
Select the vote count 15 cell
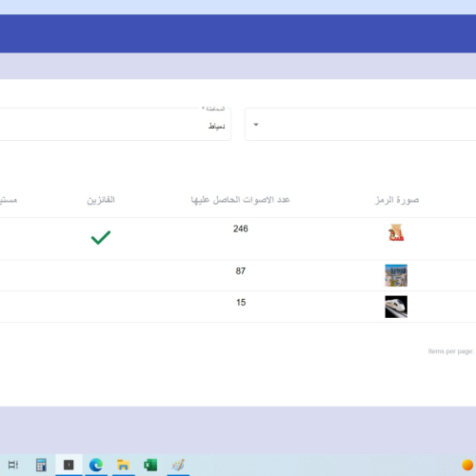(241, 302)
